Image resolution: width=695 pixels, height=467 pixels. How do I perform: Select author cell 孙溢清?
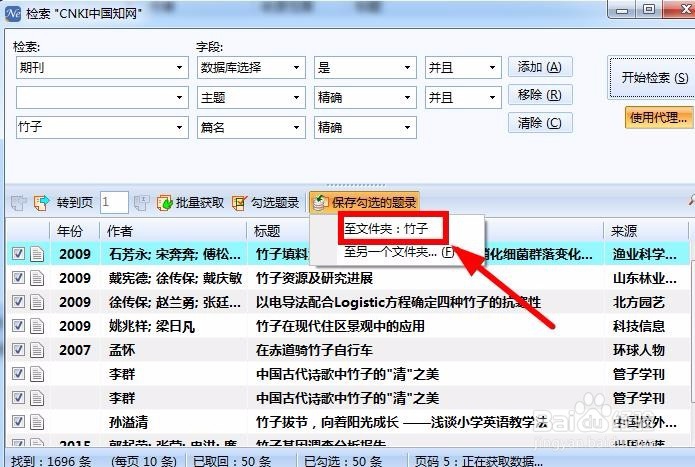[129, 422]
